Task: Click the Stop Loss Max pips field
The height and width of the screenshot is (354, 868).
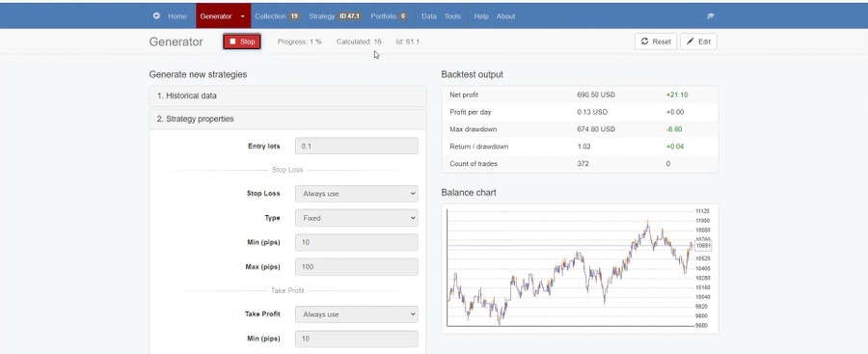Action: coord(357,267)
